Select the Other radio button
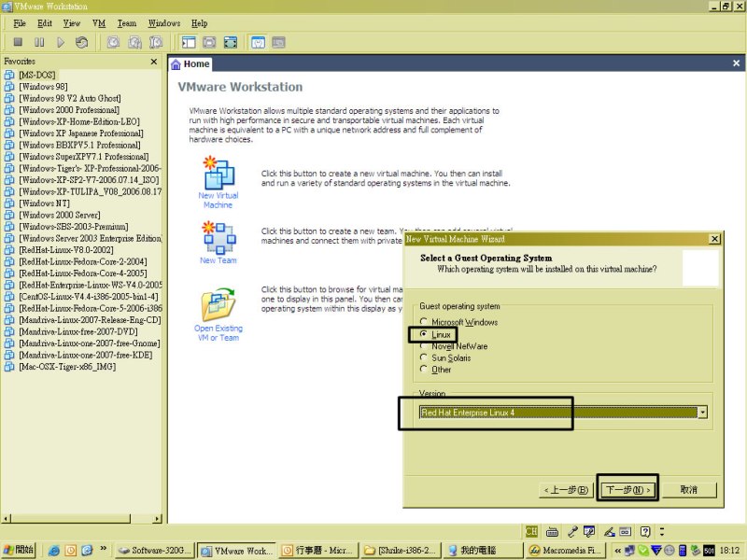 click(423, 369)
